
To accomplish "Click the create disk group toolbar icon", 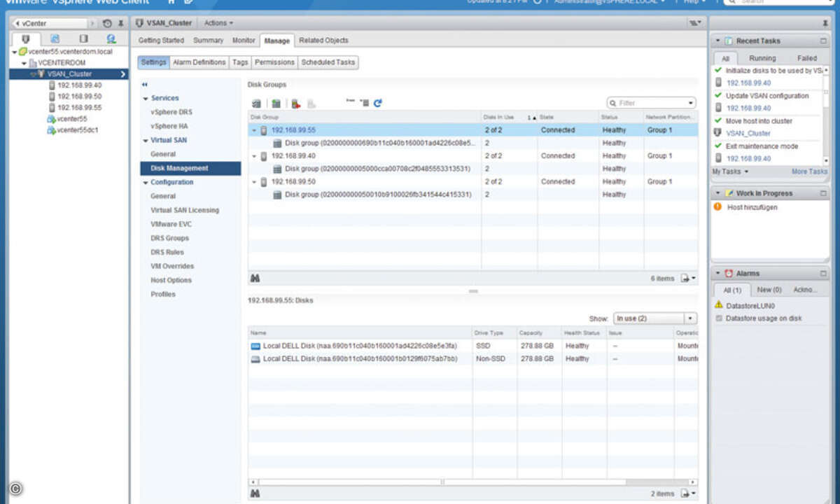I will coord(276,103).
